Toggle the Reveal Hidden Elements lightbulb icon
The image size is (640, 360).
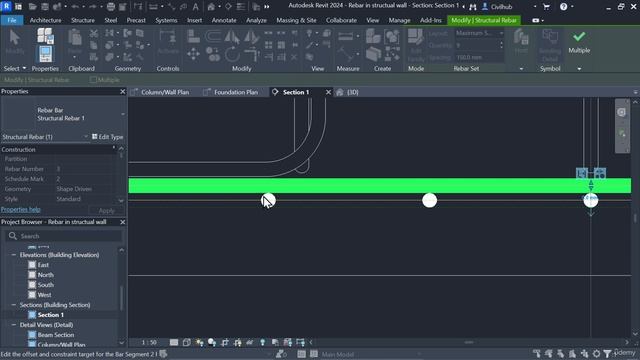click(262, 342)
